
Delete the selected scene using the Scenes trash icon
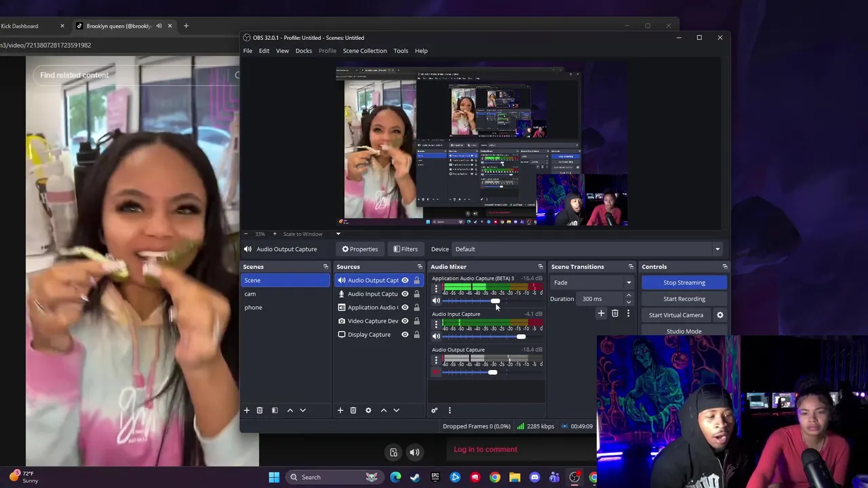point(259,410)
